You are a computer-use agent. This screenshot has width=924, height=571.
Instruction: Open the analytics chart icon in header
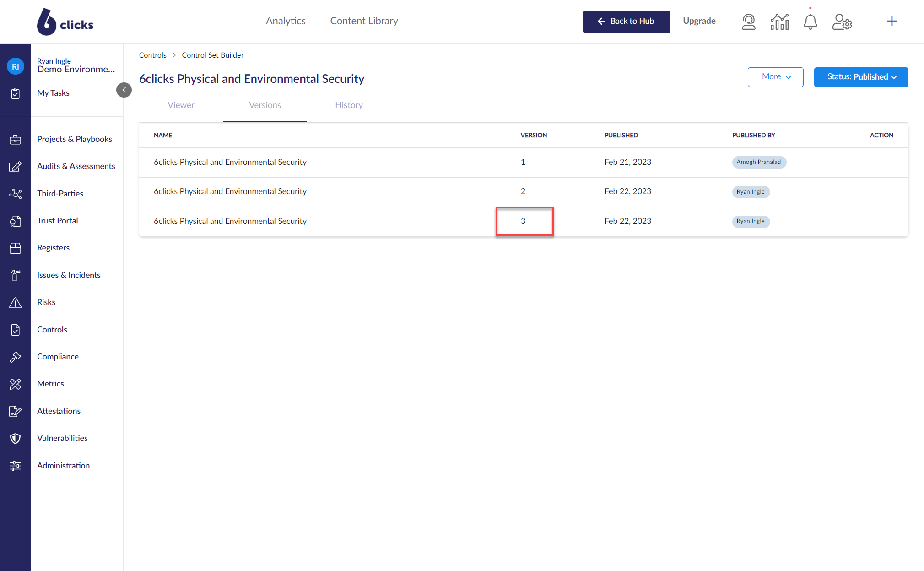pos(779,22)
